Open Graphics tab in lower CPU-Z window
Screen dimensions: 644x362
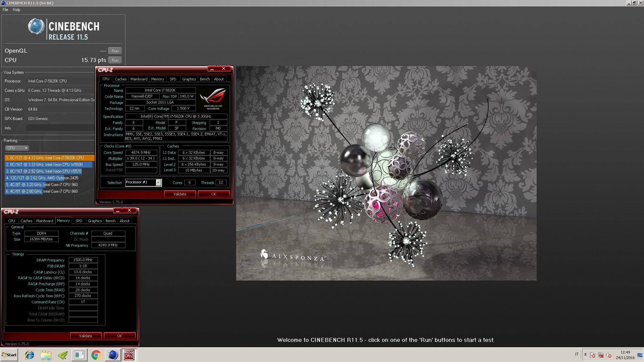click(x=95, y=221)
